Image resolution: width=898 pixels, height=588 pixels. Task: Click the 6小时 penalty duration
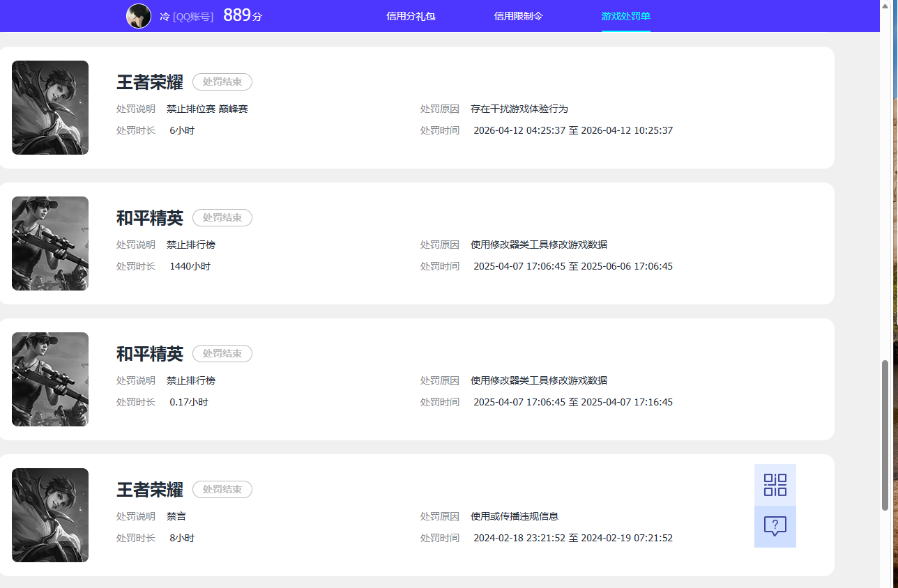[182, 130]
